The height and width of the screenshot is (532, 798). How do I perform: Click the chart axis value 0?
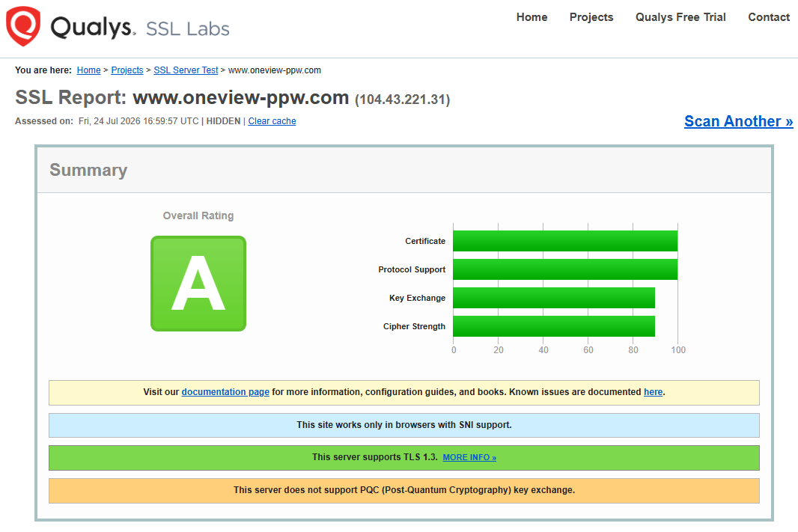(x=454, y=350)
